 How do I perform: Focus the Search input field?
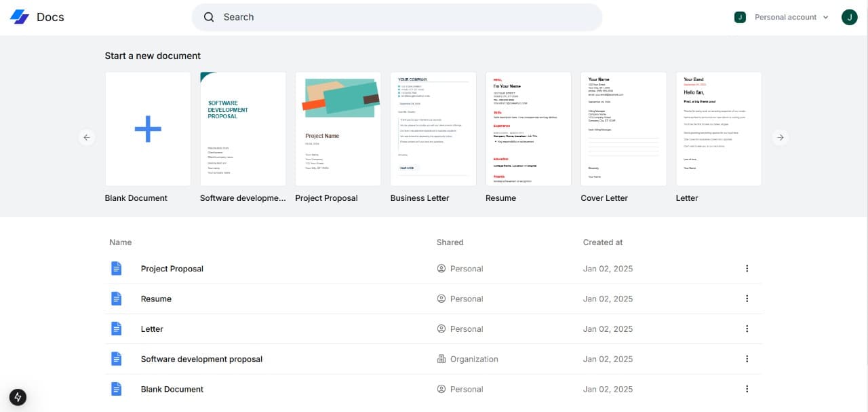click(397, 17)
